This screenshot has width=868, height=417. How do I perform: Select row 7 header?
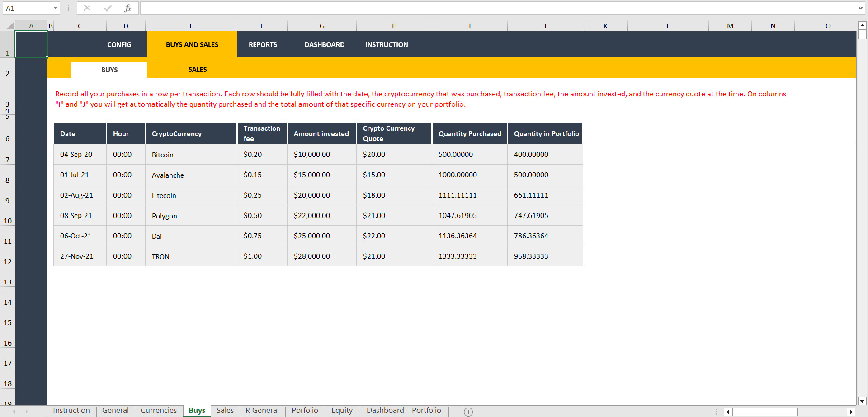(x=8, y=155)
